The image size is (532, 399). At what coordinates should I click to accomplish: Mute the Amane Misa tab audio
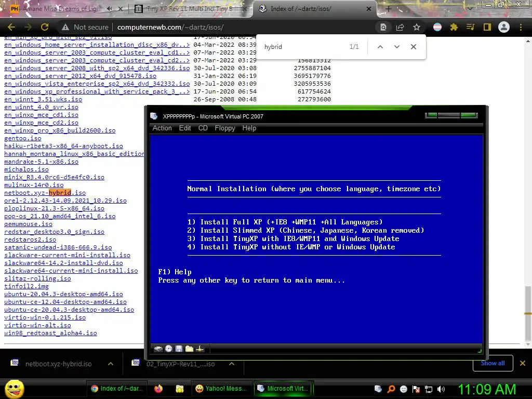pos(110,9)
